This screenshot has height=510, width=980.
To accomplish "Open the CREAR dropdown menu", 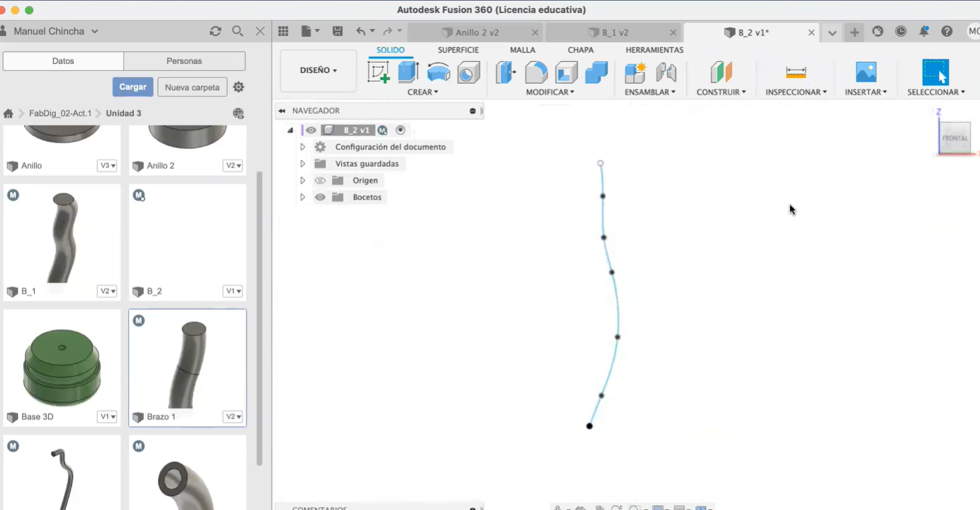I will pyautogui.click(x=423, y=92).
